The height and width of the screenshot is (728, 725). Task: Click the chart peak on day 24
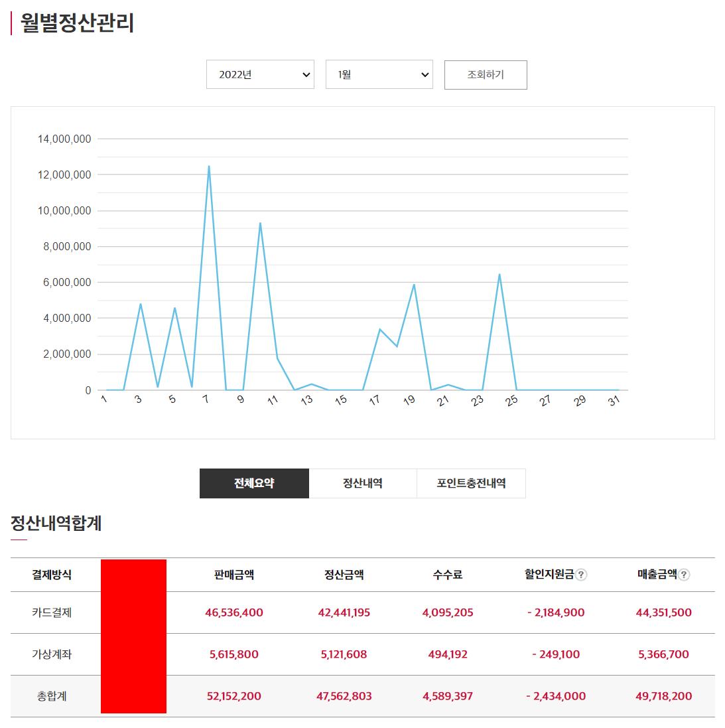pyautogui.click(x=499, y=275)
